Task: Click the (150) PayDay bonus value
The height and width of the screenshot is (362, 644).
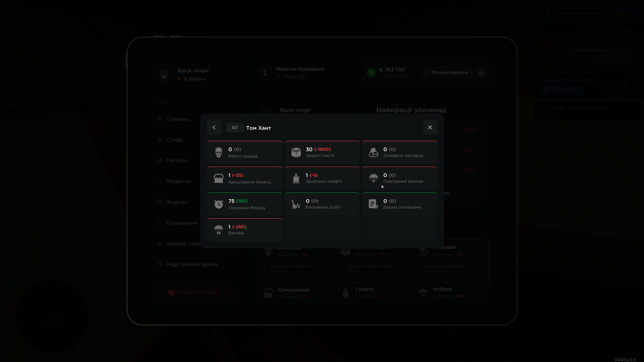Action: click(242, 201)
